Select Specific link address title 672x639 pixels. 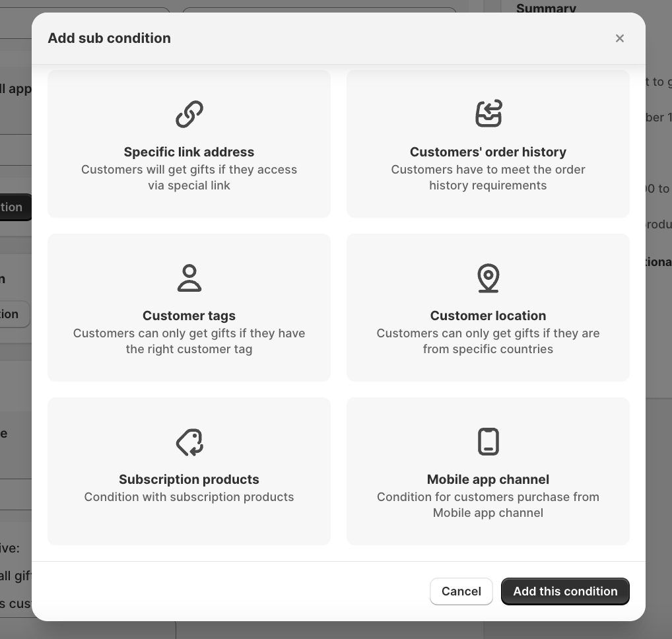pos(189,152)
